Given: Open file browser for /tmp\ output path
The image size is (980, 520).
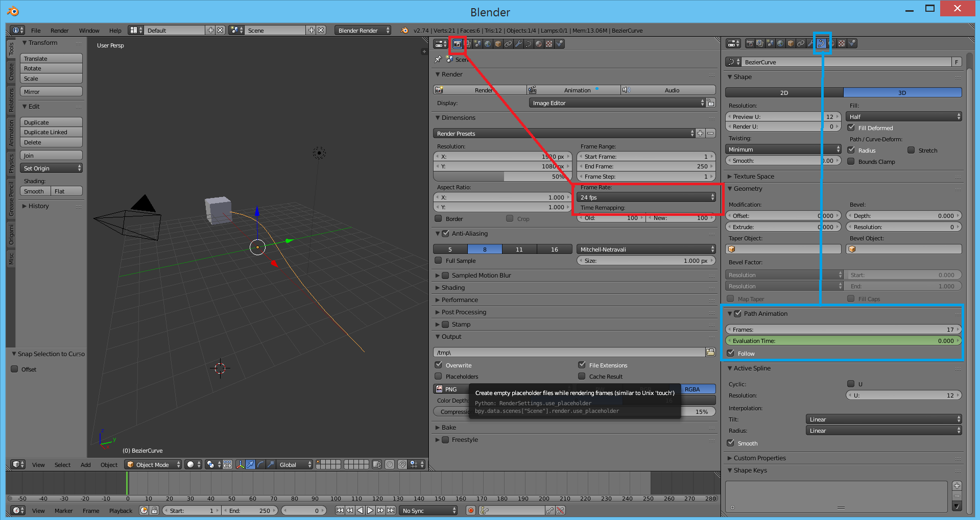Looking at the screenshot, I should [710, 352].
